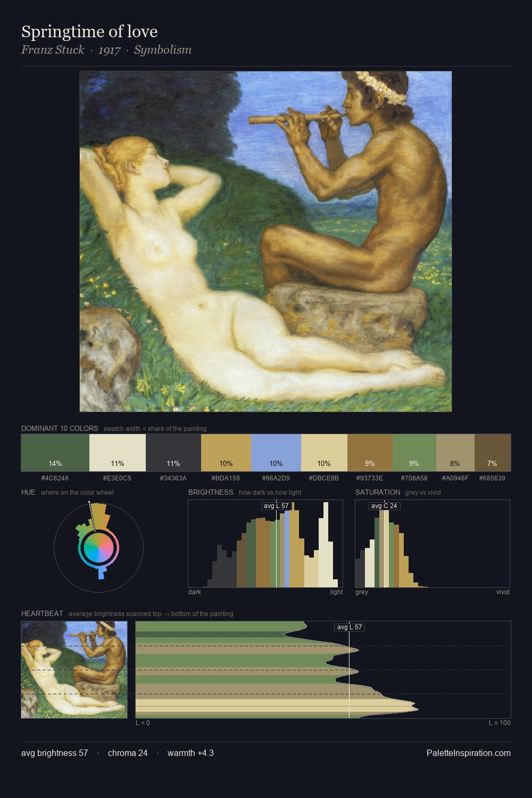This screenshot has width=532, height=798.
Task: Click the hue color wheel chart
Action: point(98,547)
